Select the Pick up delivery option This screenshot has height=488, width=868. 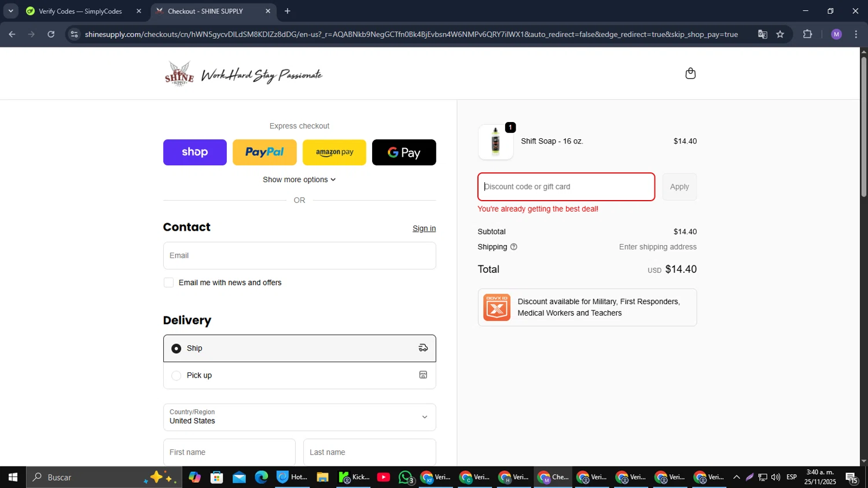point(299,375)
